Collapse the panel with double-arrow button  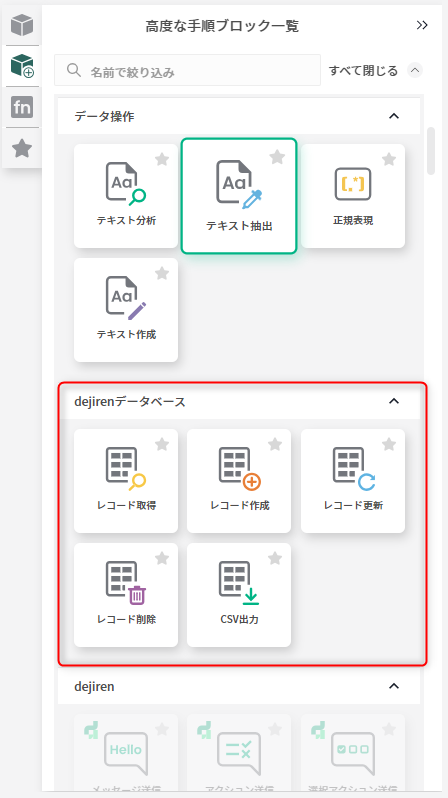tap(422, 25)
